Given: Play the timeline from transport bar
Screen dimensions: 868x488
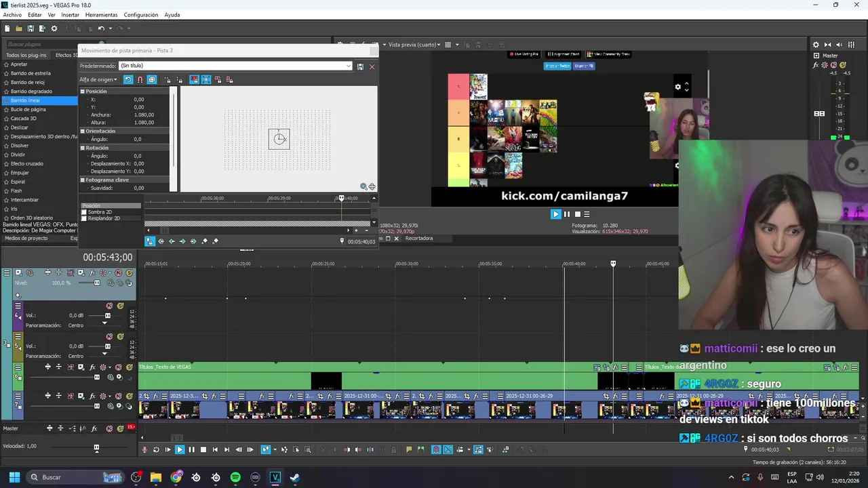Looking at the screenshot, I should coord(180,449).
